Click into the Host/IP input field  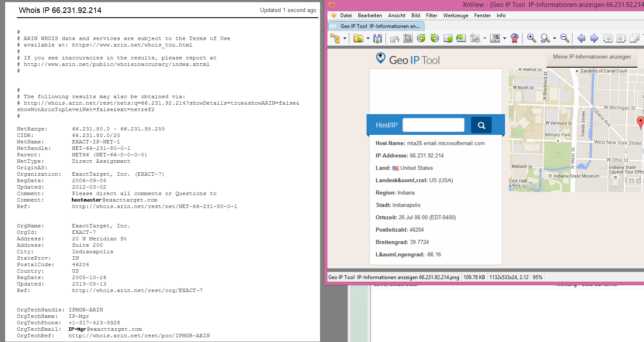coord(433,125)
